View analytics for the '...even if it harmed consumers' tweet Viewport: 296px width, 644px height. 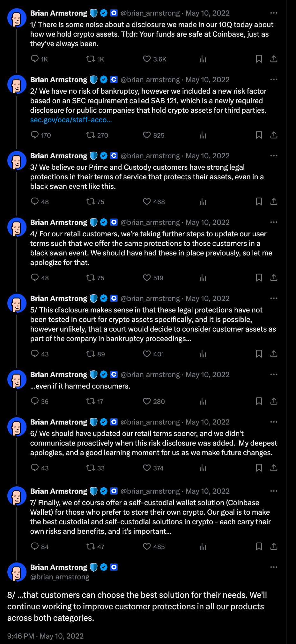[203, 401]
